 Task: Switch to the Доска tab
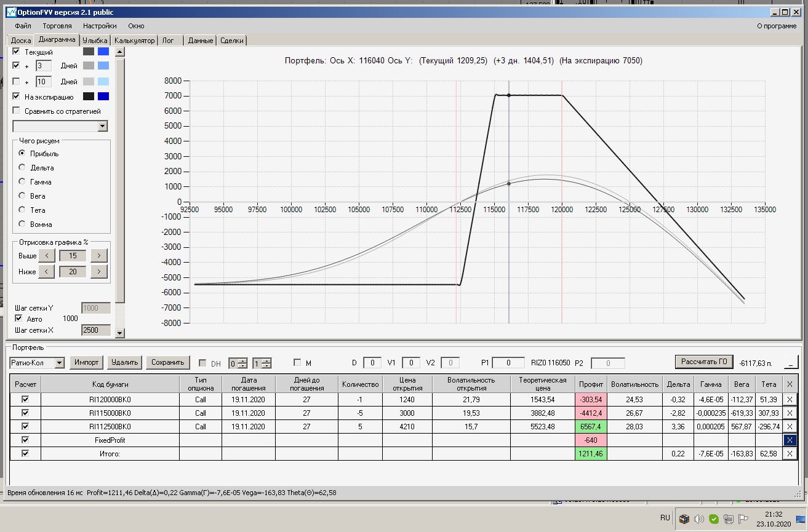tap(21, 41)
